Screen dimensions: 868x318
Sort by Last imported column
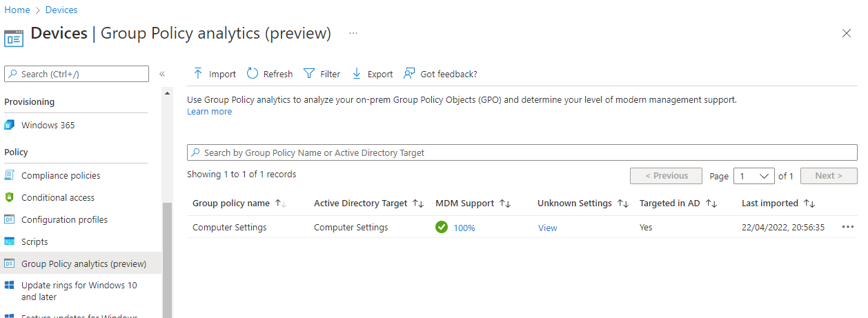tap(809, 203)
